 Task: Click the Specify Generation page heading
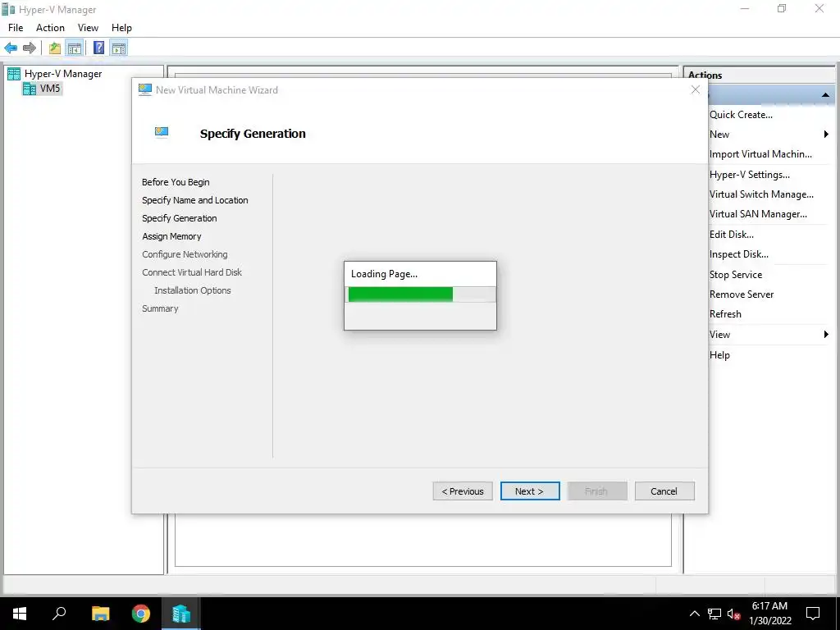[253, 134]
